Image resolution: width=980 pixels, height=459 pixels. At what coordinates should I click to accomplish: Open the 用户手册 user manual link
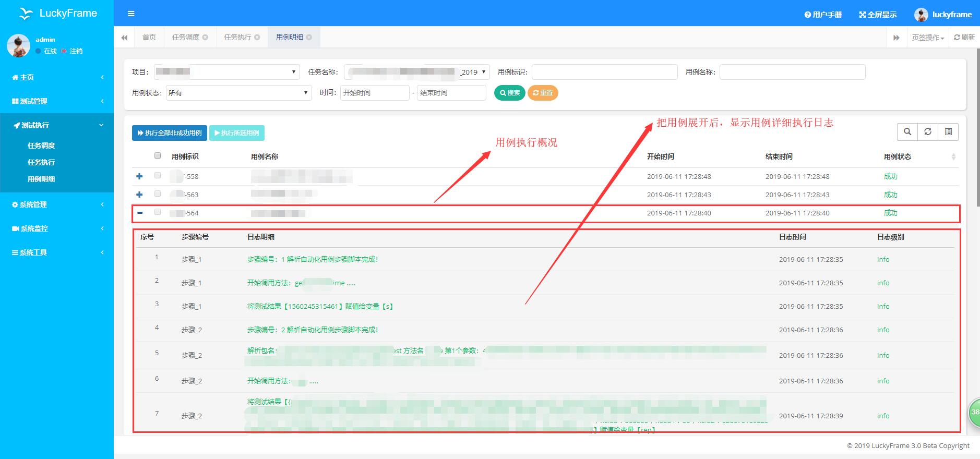[823, 15]
